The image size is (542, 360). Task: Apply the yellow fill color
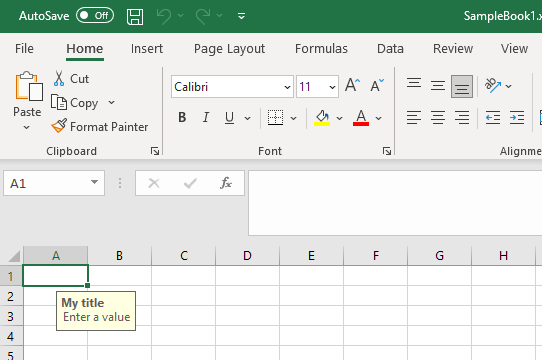[322, 118]
